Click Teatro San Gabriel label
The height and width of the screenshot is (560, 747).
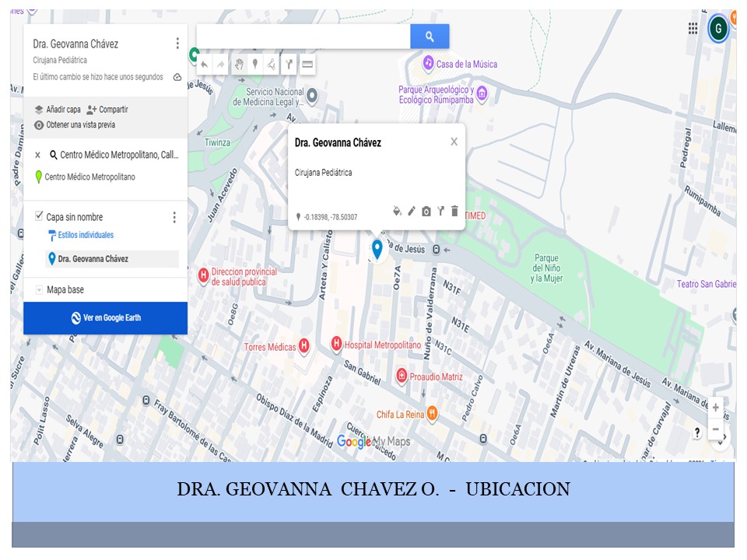706,284
